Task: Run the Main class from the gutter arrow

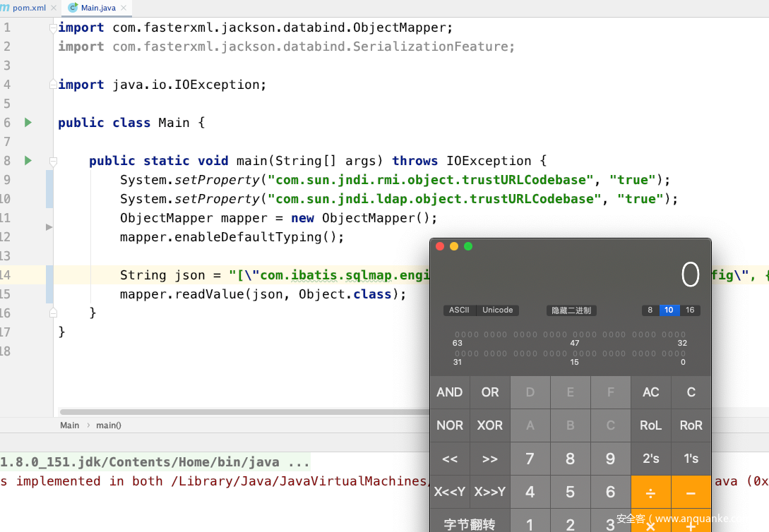Action: (28, 123)
